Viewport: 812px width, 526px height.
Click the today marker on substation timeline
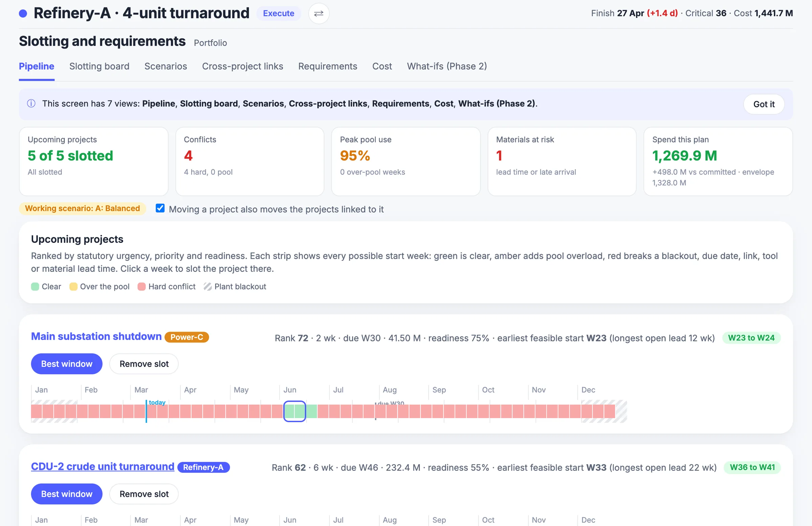tap(146, 411)
